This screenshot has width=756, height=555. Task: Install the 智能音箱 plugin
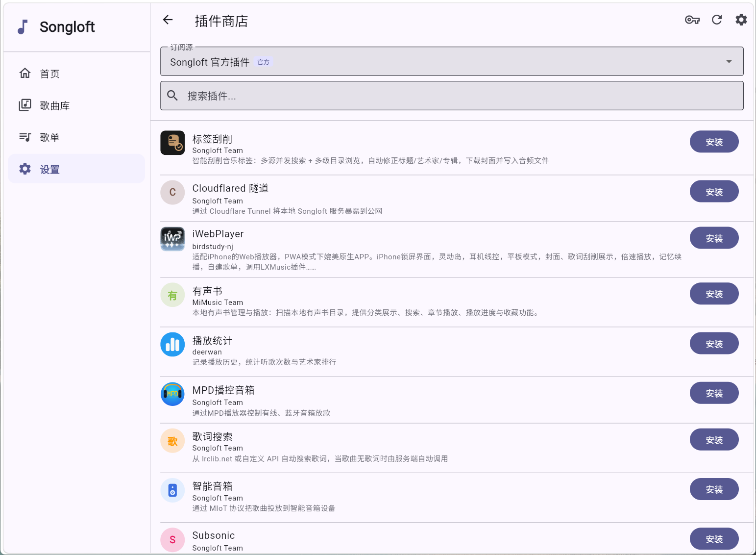pyautogui.click(x=714, y=489)
